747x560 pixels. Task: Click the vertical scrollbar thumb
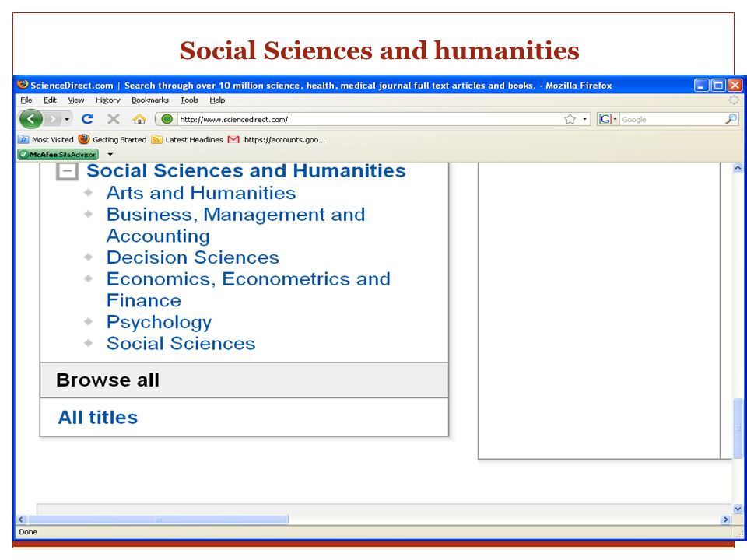pyautogui.click(x=738, y=428)
